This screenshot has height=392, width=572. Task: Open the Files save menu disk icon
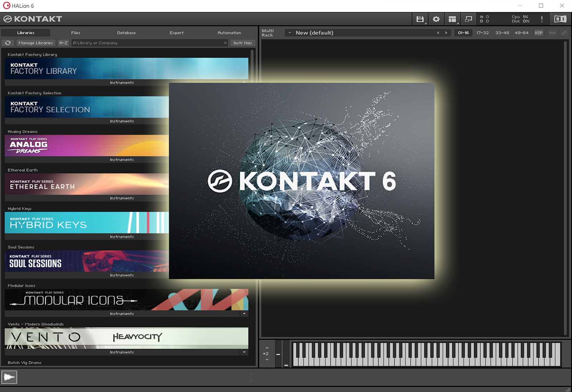click(420, 19)
